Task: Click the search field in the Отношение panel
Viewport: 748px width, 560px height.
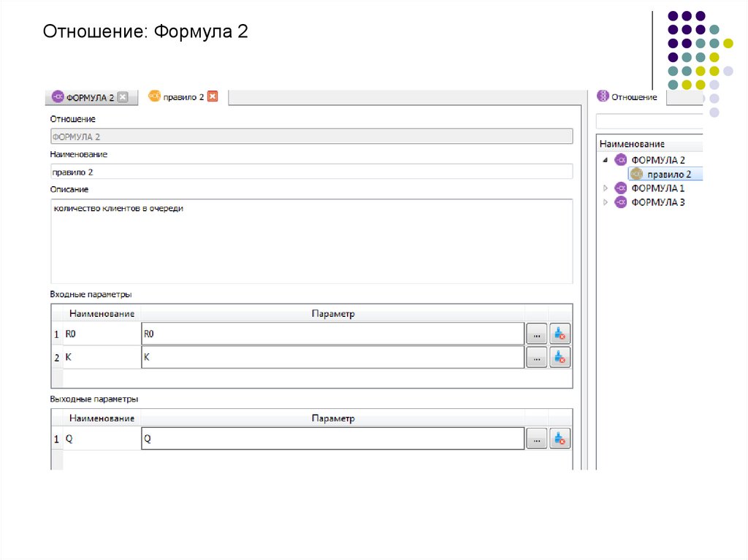Action: [x=649, y=121]
